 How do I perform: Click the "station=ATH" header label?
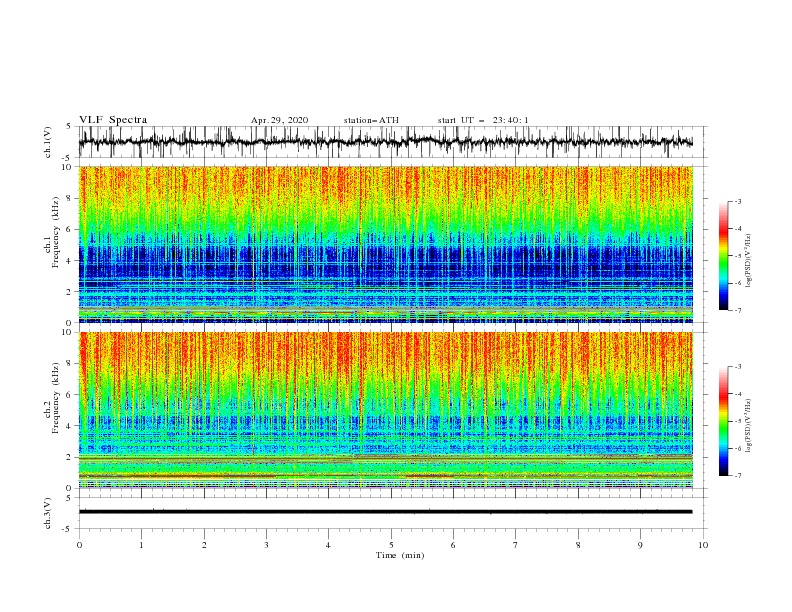pyautogui.click(x=371, y=120)
